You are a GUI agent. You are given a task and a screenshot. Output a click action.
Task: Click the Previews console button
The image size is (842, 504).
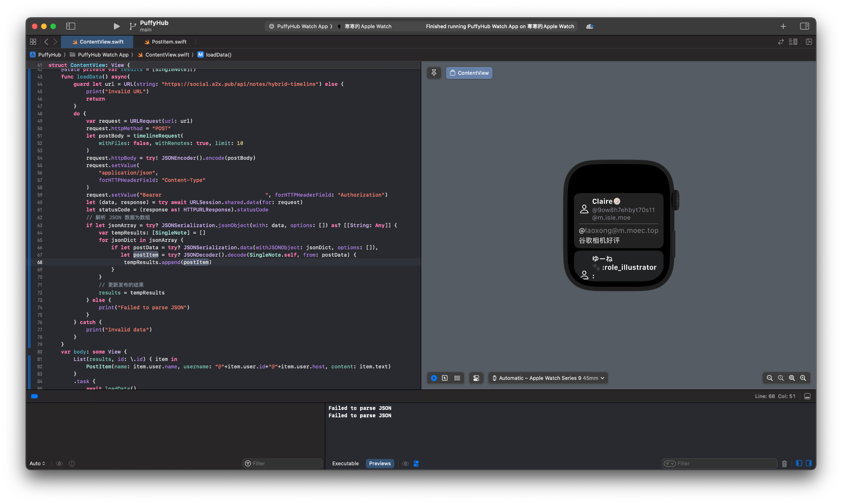click(379, 463)
